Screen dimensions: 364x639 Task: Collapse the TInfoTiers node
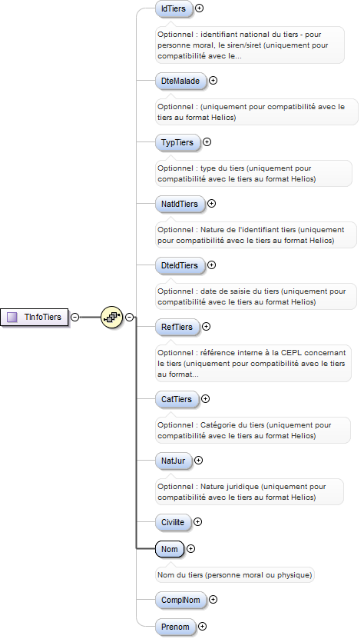tap(75, 317)
